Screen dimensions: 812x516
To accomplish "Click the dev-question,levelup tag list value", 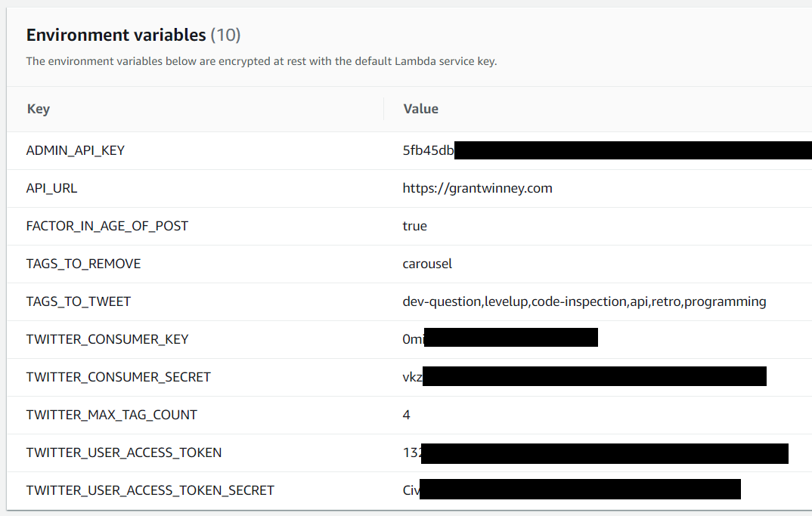I will [584, 301].
